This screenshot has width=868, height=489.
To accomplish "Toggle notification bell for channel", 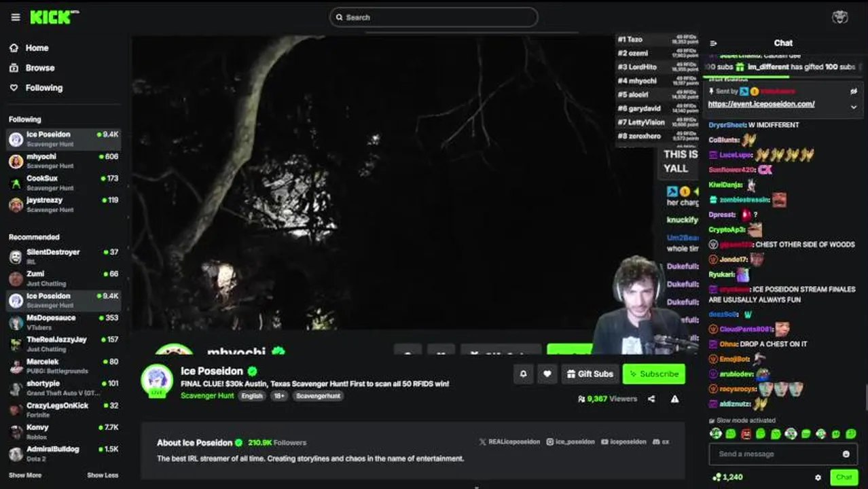I will (x=524, y=374).
